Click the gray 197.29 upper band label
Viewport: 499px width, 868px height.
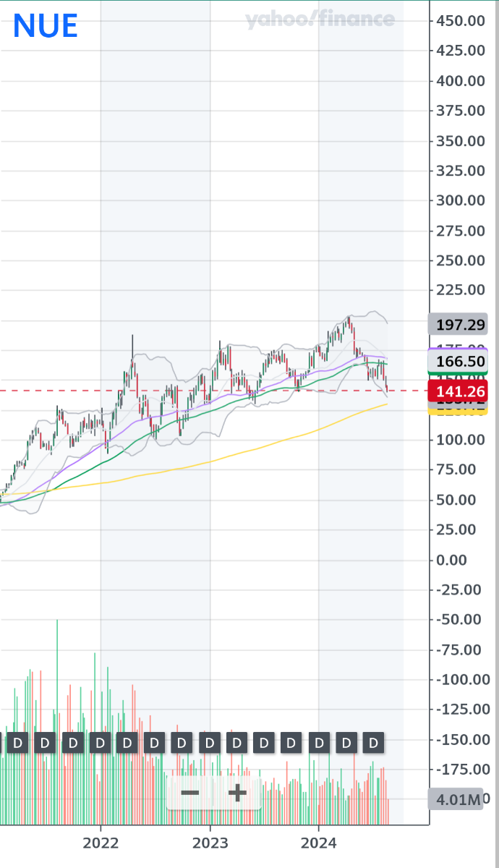(x=457, y=324)
